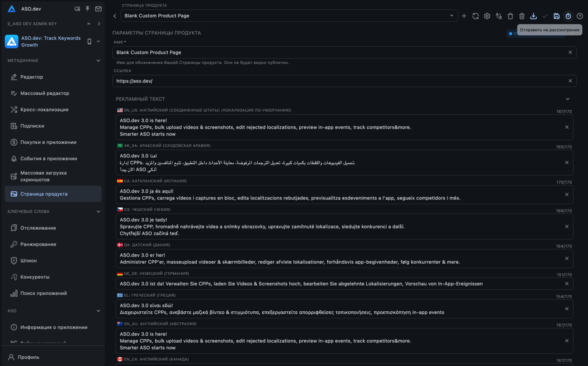
Task: Open help via the question mark icon
Action: tap(579, 16)
